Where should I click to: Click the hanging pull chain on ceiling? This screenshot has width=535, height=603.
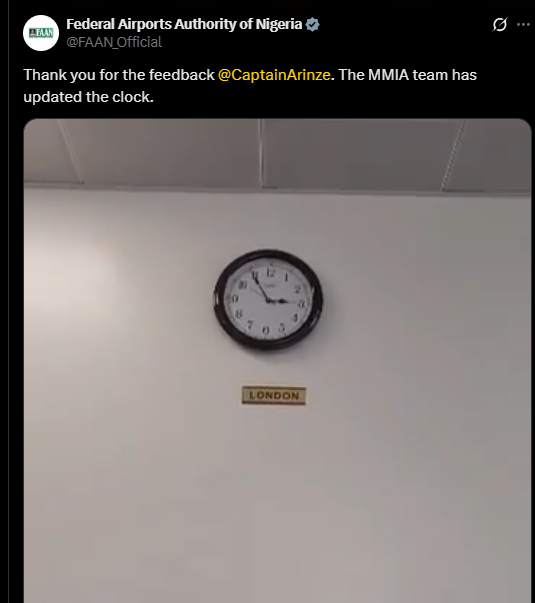click(x=453, y=155)
